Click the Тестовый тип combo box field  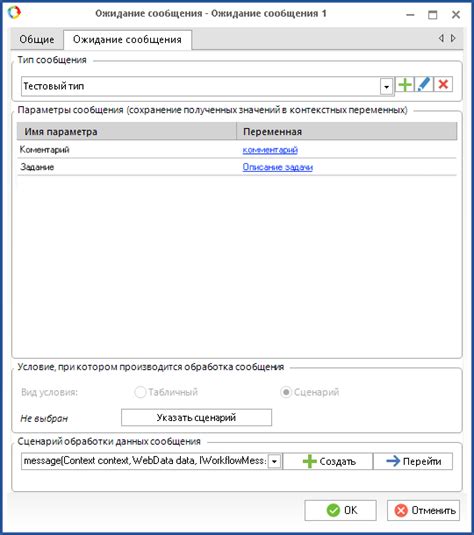click(207, 86)
